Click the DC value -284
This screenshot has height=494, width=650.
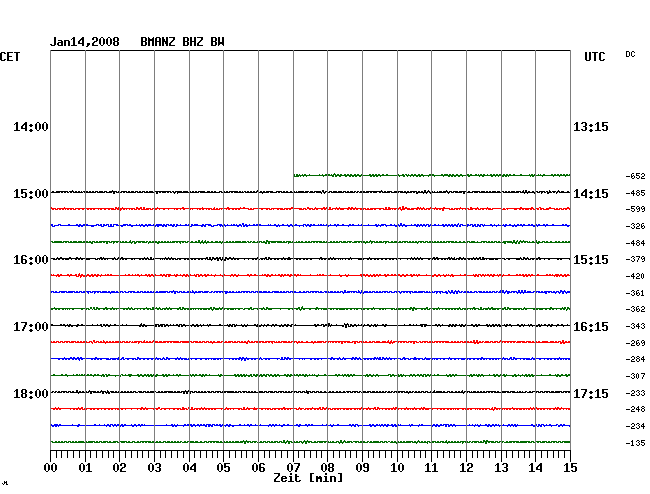[x=635, y=359]
